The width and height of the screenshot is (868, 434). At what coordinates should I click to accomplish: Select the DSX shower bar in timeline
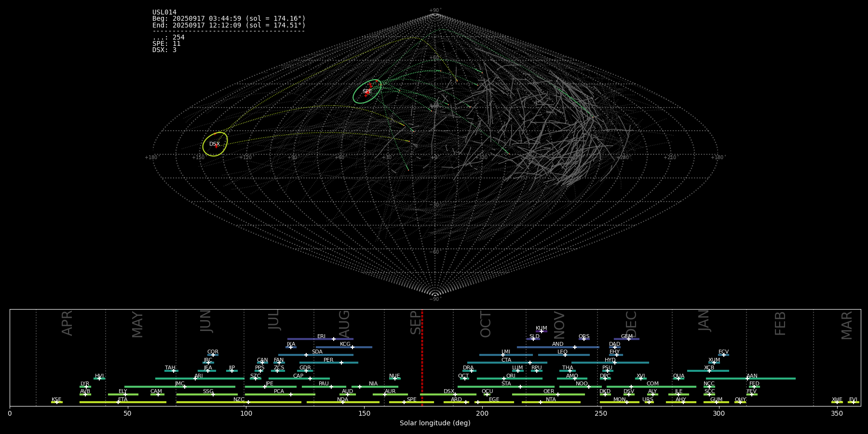point(448,394)
